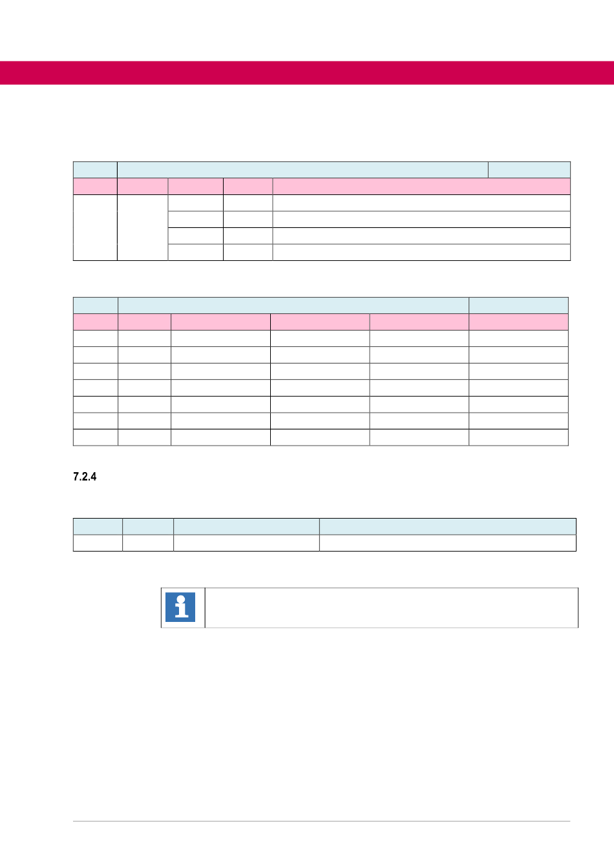Click widest white cell in table under 7.2.4

(447, 543)
